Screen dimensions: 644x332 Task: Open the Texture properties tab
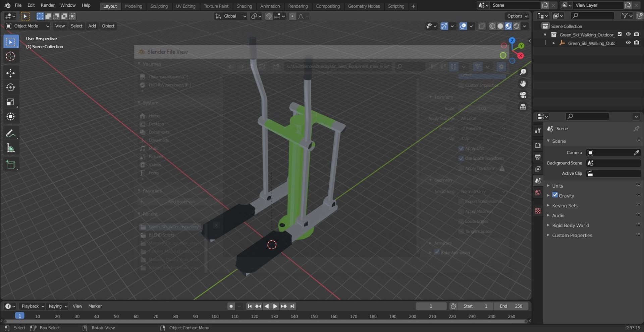(538, 211)
